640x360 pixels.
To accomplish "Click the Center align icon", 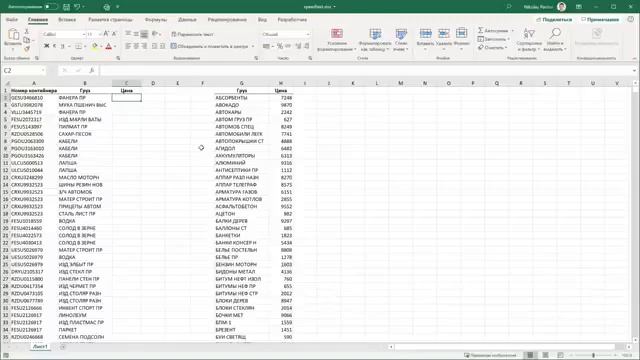I will (x=136, y=46).
